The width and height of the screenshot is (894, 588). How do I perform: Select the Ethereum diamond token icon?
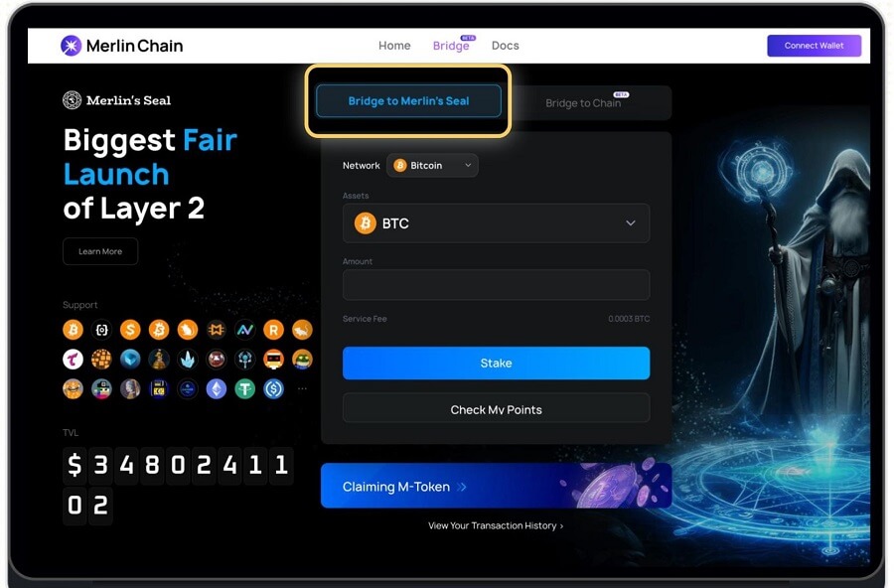pos(217,389)
